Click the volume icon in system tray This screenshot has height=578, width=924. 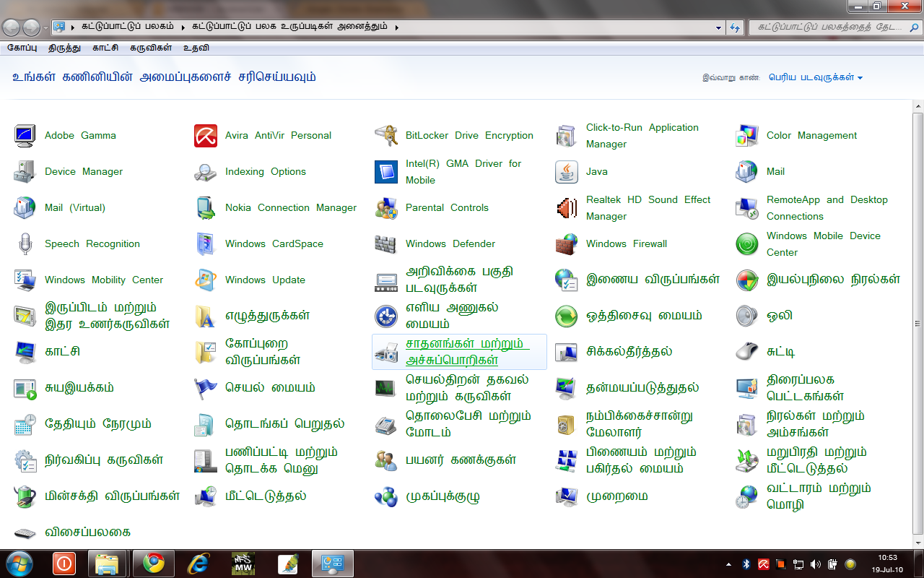tap(815, 564)
